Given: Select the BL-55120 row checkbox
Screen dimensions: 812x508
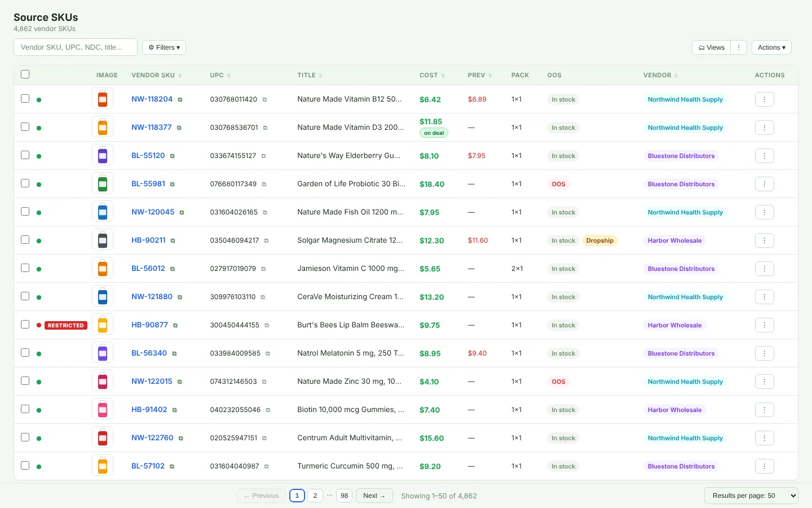Looking at the screenshot, I should (x=25, y=155).
